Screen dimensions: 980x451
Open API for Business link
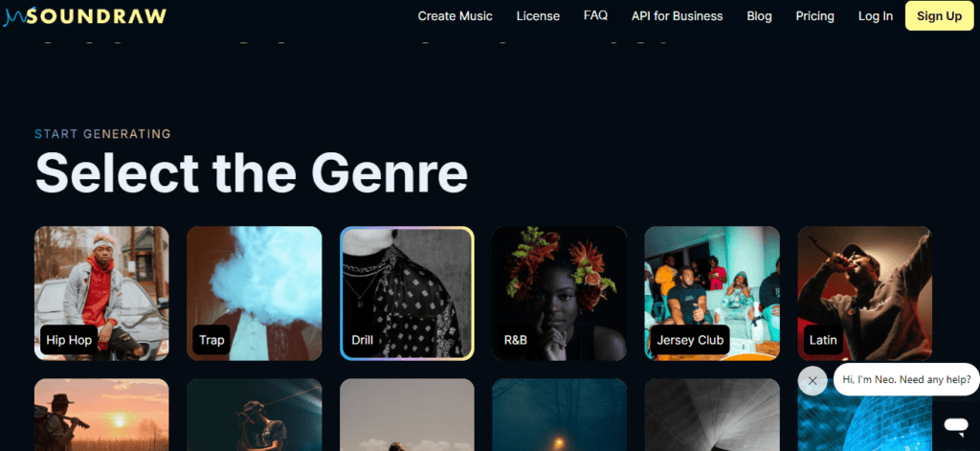pos(677,16)
